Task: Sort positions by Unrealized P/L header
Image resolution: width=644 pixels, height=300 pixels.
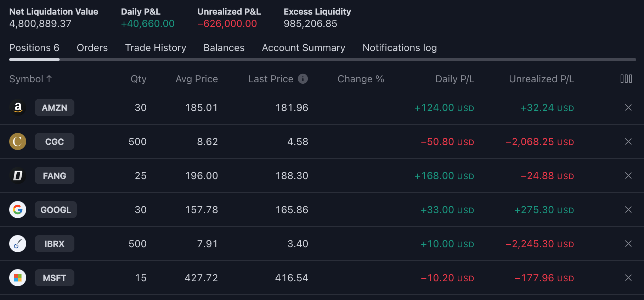Action: pyautogui.click(x=541, y=79)
